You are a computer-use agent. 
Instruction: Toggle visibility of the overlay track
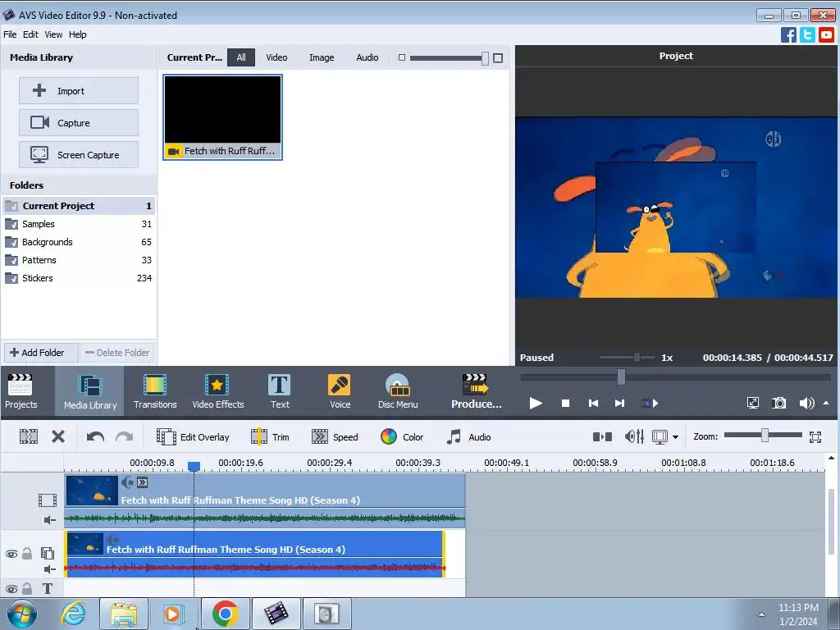coord(11,554)
